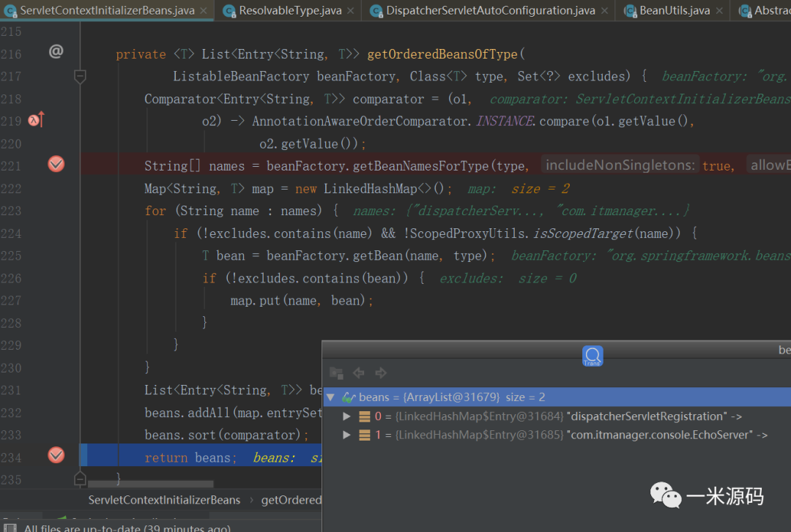Click the @ annotation gutter icon on line 216
This screenshot has height=532, width=791.
point(56,51)
